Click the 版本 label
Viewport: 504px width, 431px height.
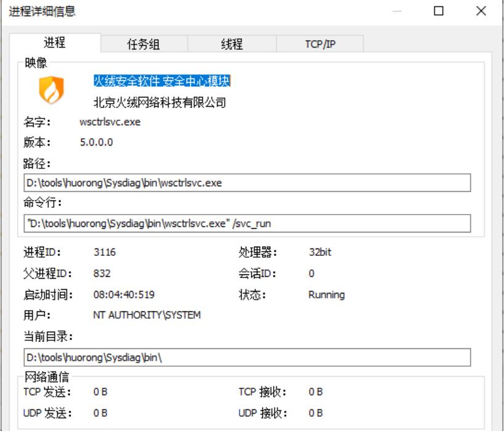(37, 142)
